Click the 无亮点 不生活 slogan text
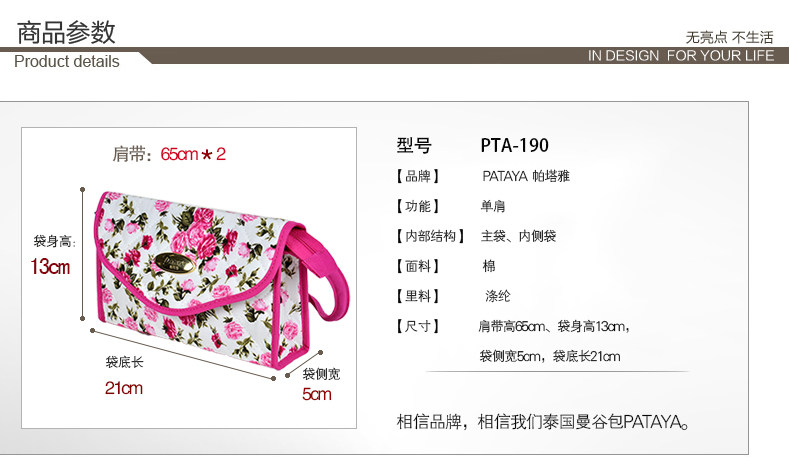The width and height of the screenshot is (790, 474). [x=729, y=37]
